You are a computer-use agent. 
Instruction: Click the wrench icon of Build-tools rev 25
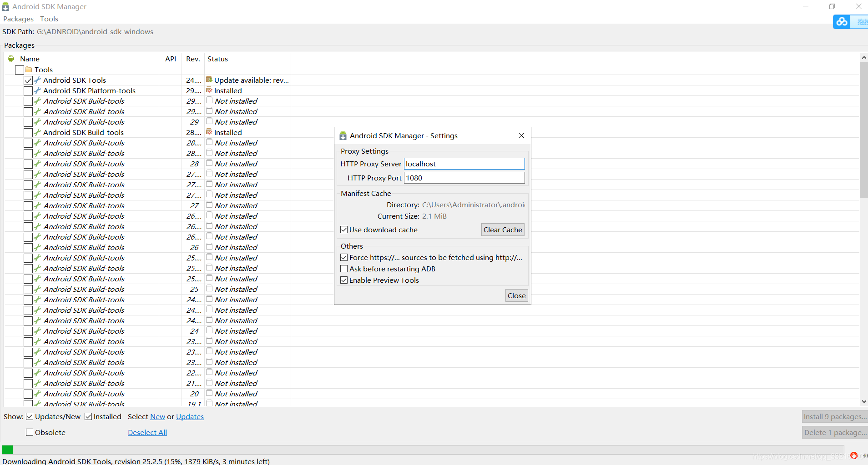click(x=38, y=289)
